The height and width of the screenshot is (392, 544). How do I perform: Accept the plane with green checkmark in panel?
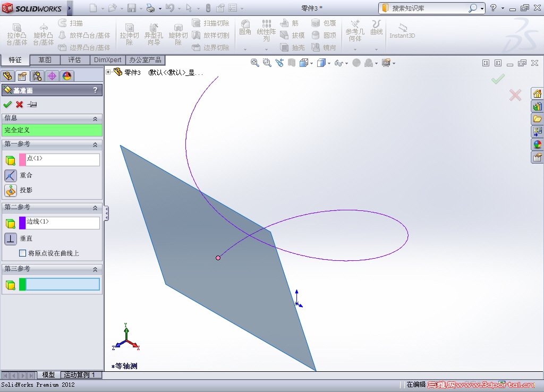pos(7,104)
